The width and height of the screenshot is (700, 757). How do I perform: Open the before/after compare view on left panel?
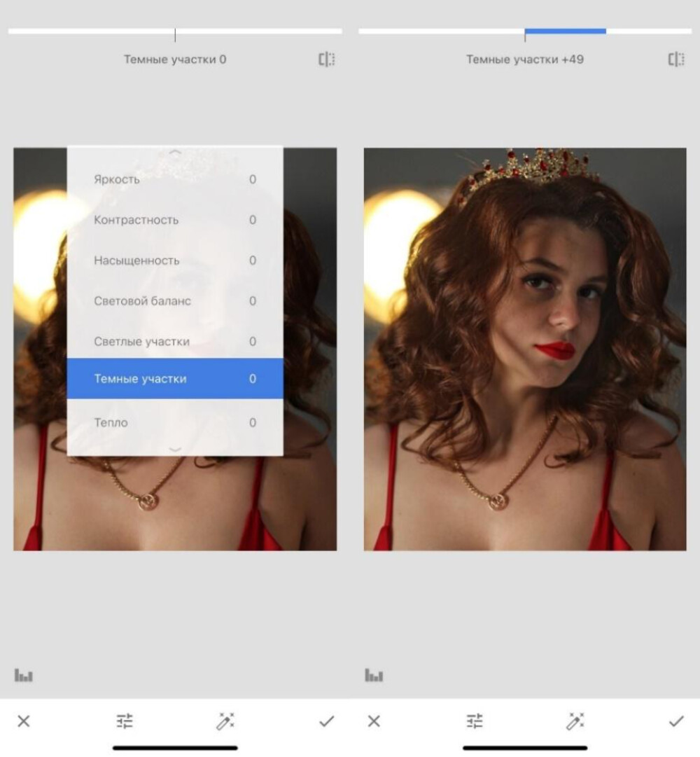[325, 60]
